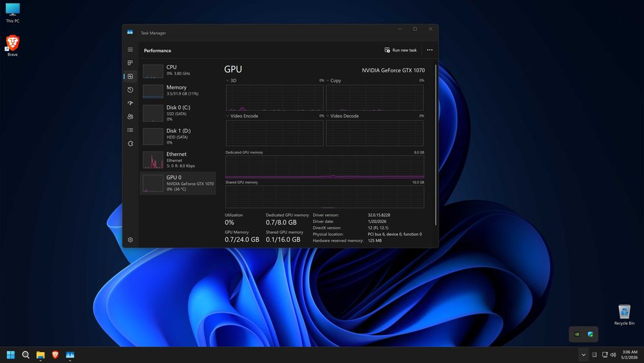Screen dimensions: 644x363
Task: Open Brave from the taskbar
Action: [55, 355]
